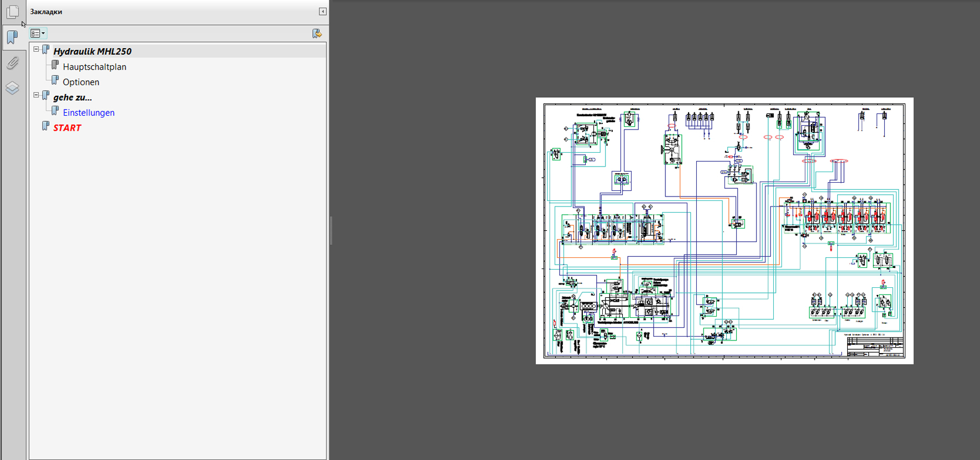The image size is (980, 460).
Task: Open the bookmarks options dropdown menu
Action: 38,34
